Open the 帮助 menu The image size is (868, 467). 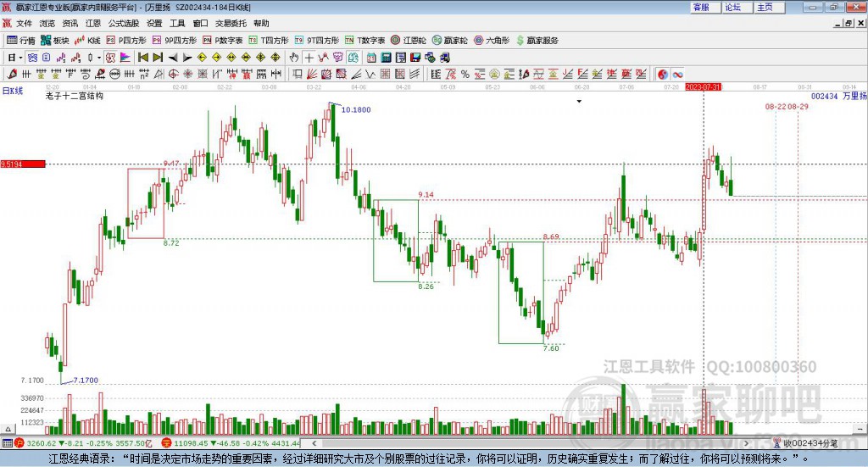point(261,23)
